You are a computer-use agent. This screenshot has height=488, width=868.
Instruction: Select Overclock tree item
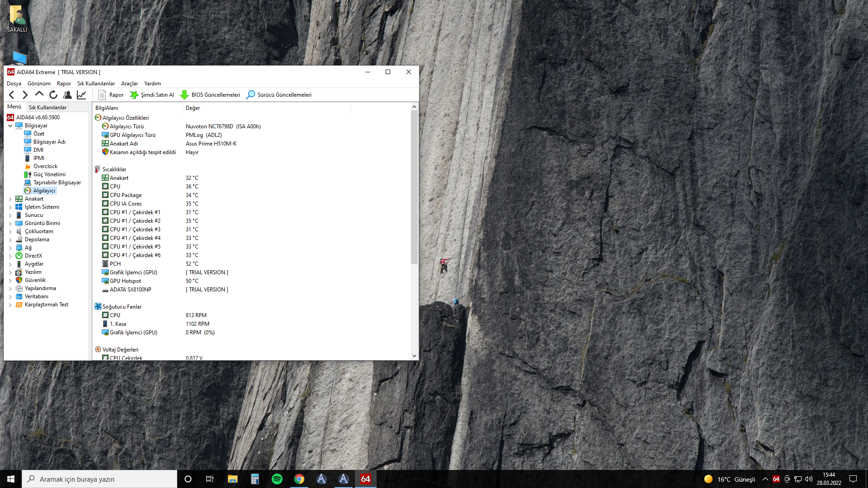(x=45, y=166)
